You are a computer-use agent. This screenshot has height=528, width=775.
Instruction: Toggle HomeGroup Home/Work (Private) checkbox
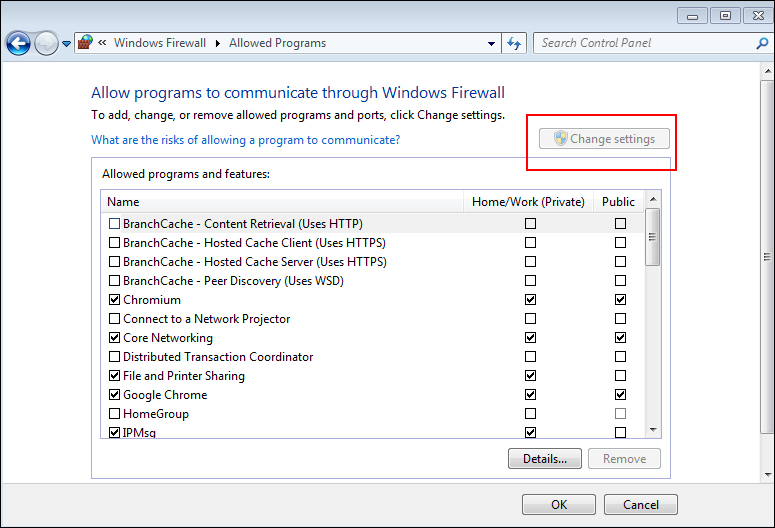(x=530, y=413)
